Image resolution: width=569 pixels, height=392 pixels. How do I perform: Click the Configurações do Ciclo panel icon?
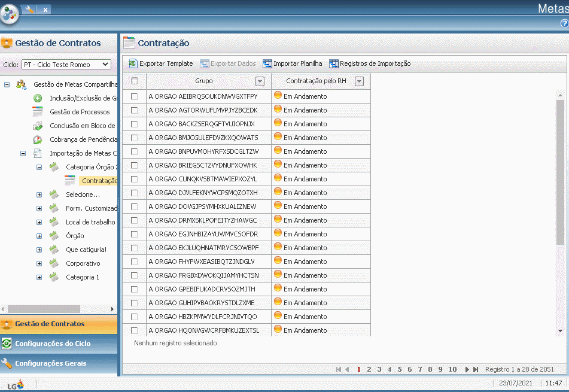[7, 344]
